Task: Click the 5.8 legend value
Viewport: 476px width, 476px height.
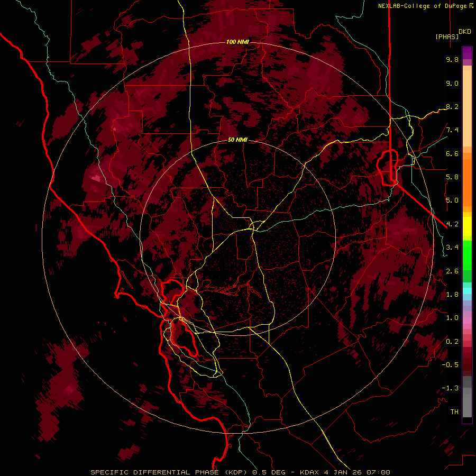Action: pyautogui.click(x=452, y=177)
